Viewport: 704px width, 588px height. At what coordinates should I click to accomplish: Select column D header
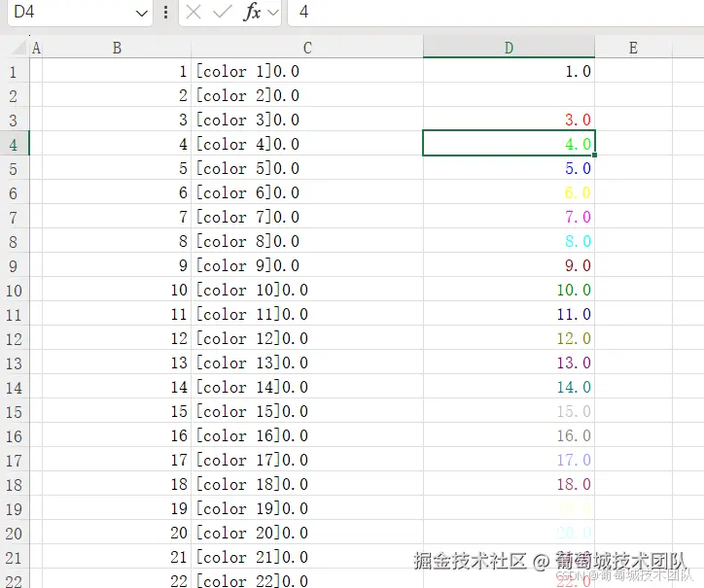pos(509,48)
